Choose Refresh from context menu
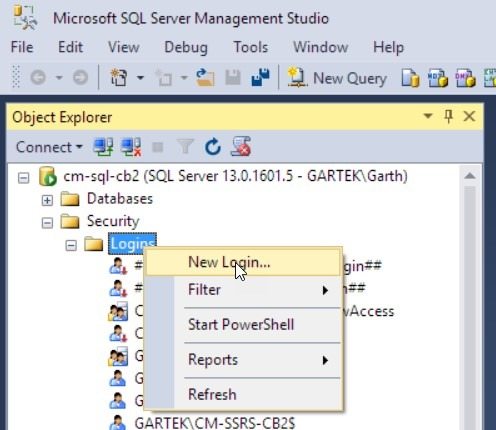Image resolution: width=496 pixels, height=430 pixels. pos(244,395)
